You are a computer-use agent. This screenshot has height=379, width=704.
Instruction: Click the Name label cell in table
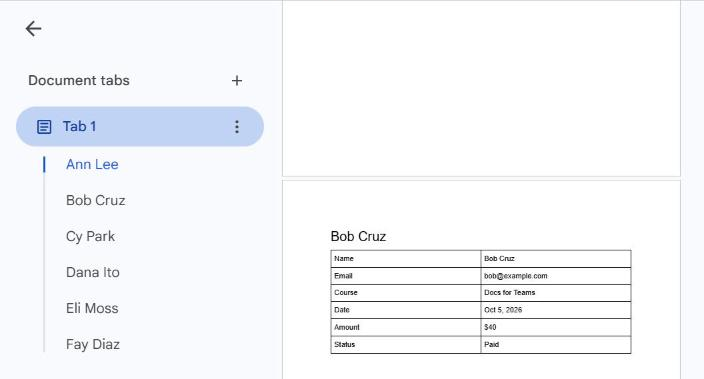click(406, 259)
